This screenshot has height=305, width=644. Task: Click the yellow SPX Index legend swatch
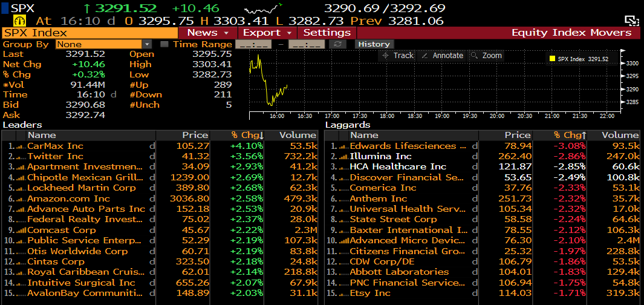coord(553,59)
